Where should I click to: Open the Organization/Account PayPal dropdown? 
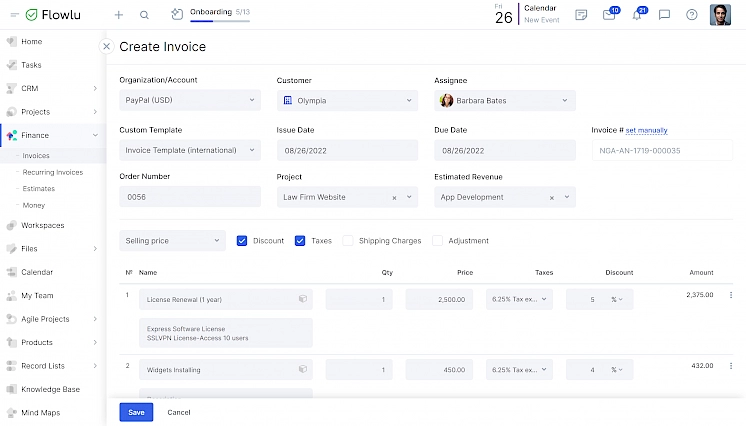[190, 101]
